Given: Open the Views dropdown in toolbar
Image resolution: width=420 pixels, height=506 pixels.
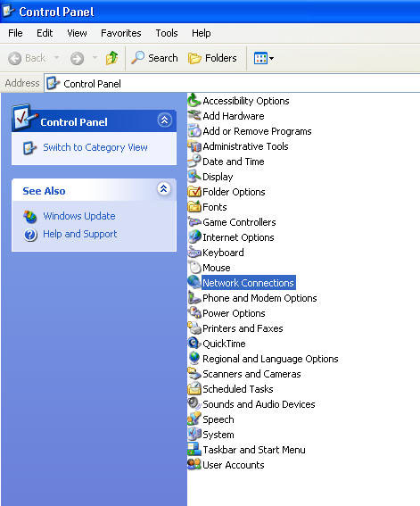Looking at the screenshot, I should click(264, 58).
